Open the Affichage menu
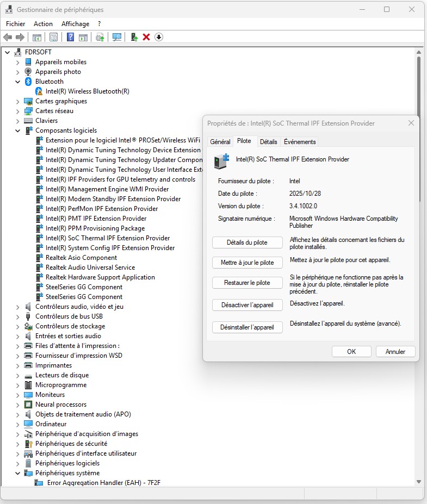Image resolution: width=427 pixels, height=504 pixels. (x=75, y=24)
